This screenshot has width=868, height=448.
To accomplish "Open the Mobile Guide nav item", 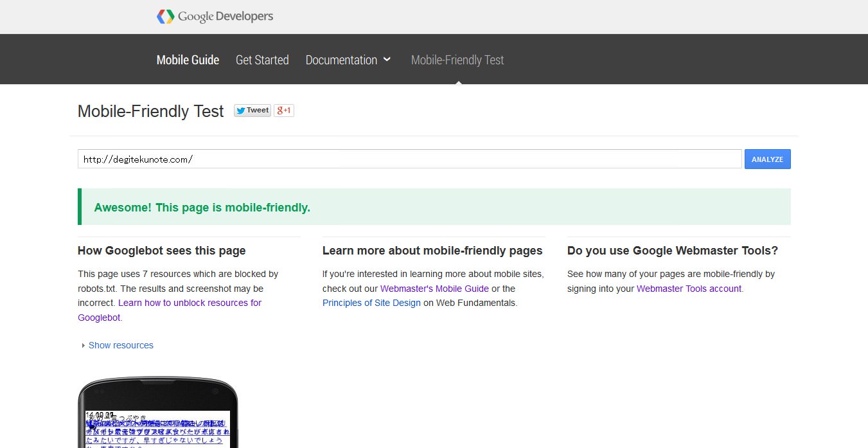I will tap(188, 60).
